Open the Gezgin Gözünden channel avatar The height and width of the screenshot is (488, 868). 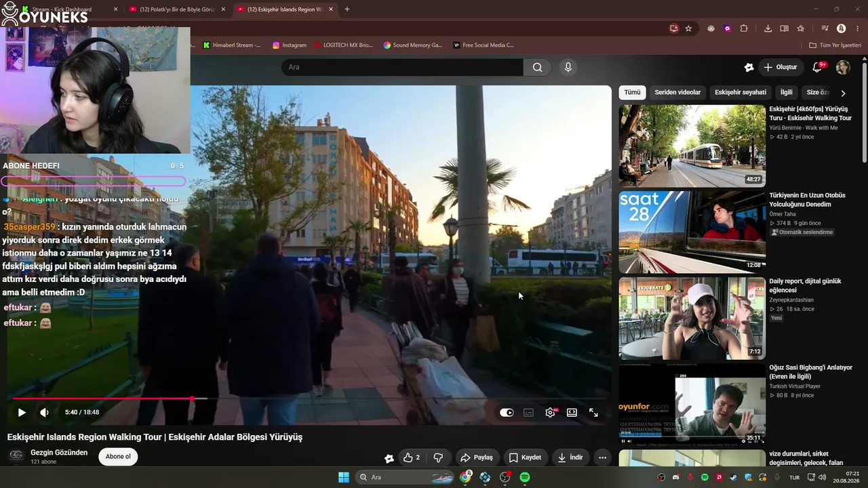coord(16,455)
